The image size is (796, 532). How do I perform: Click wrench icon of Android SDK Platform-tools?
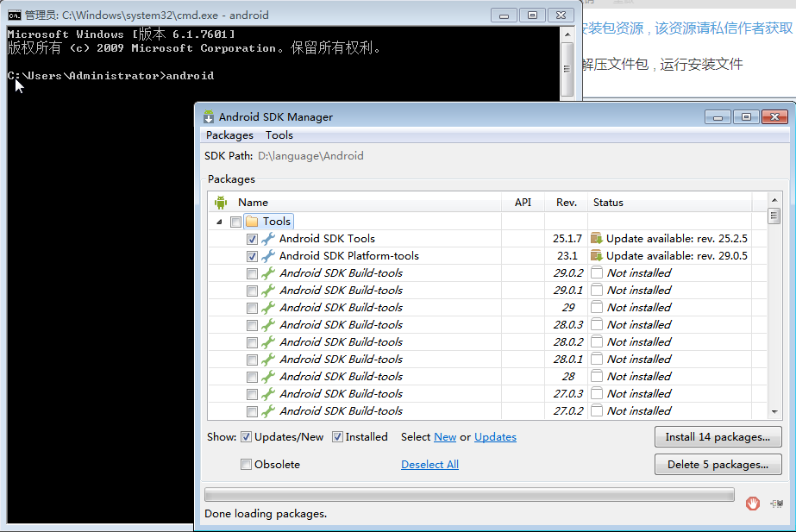pos(268,256)
